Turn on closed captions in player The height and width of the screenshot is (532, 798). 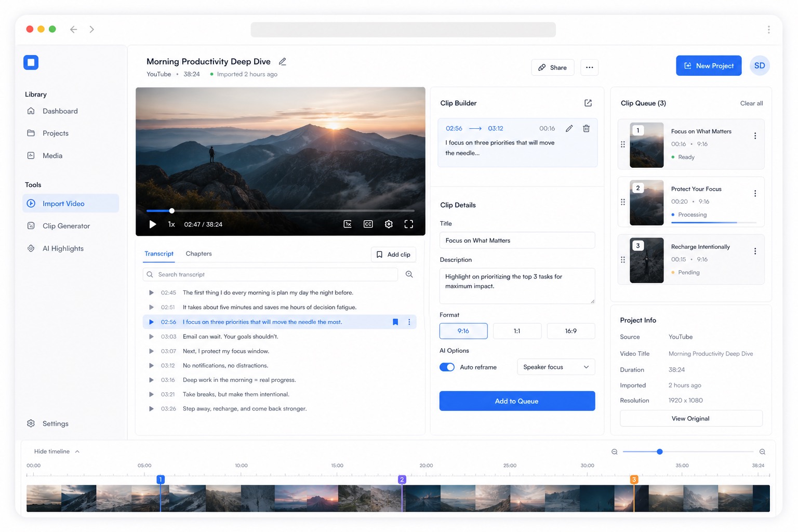368,224
